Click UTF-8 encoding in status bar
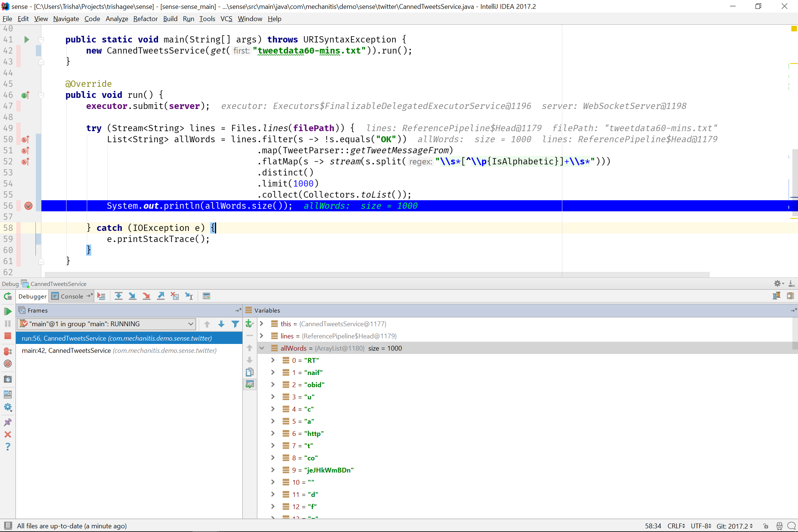The height and width of the screenshot is (532, 798). (x=701, y=526)
